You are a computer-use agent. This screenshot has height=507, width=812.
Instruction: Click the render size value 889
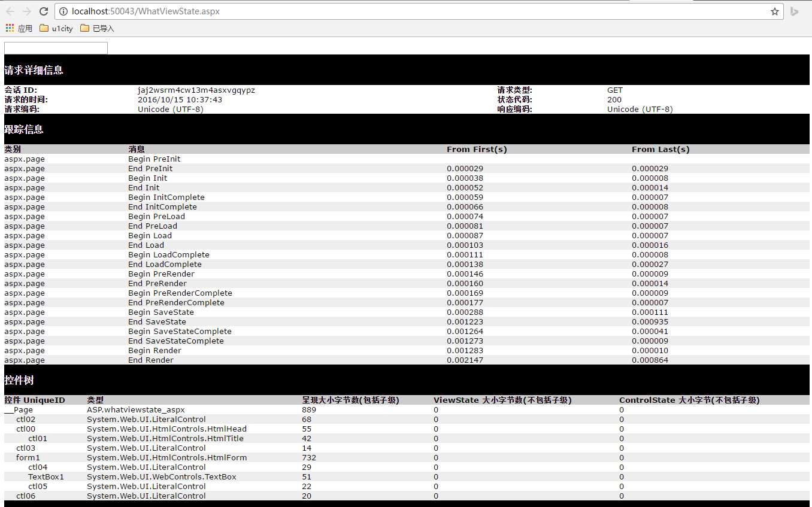309,409
